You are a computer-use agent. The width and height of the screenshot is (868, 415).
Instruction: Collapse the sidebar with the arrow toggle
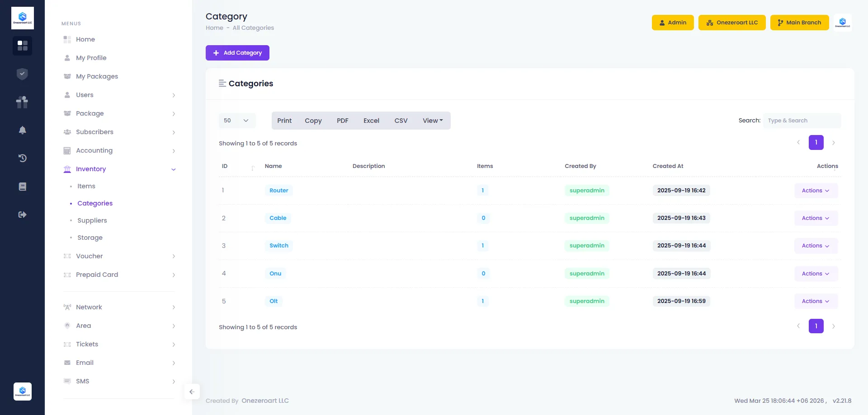192,392
